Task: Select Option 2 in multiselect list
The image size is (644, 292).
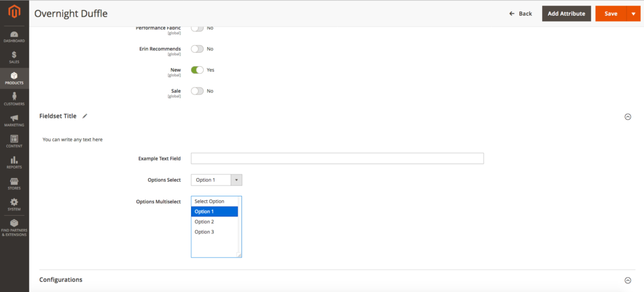Action: (214, 222)
